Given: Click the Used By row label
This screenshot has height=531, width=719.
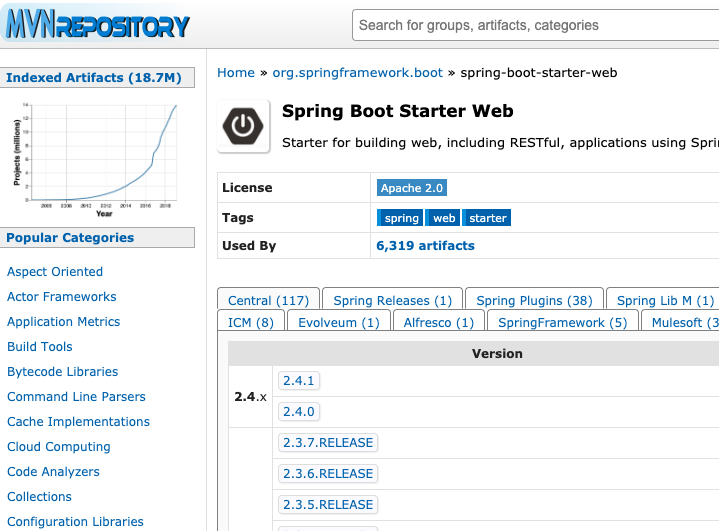Looking at the screenshot, I should (249, 246).
